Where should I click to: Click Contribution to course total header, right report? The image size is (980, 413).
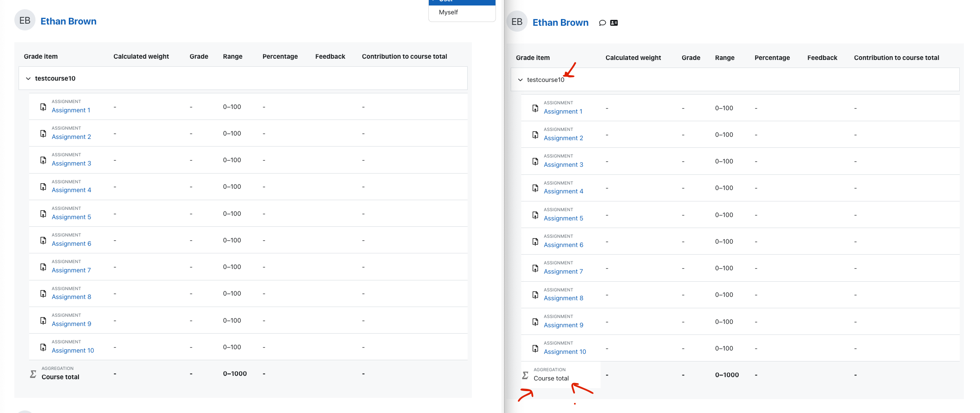click(896, 58)
